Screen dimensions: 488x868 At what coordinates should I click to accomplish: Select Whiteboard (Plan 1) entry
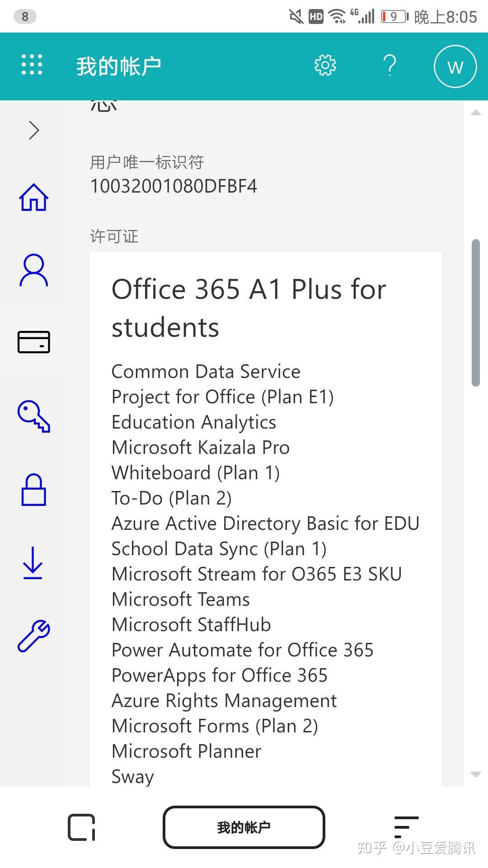pyautogui.click(x=196, y=473)
